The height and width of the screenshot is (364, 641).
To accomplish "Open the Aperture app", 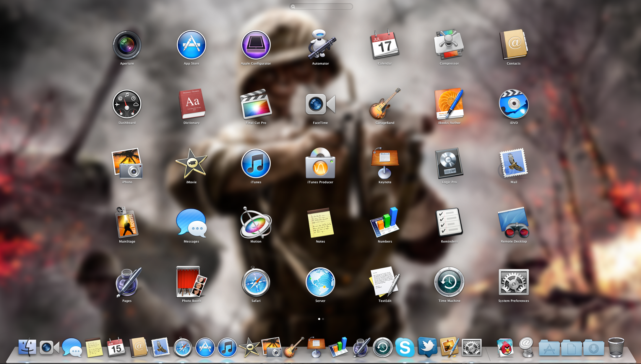I will pos(127,45).
